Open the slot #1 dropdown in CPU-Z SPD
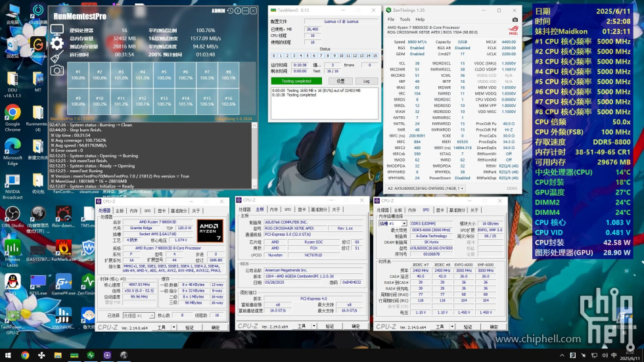 point(393,223)
